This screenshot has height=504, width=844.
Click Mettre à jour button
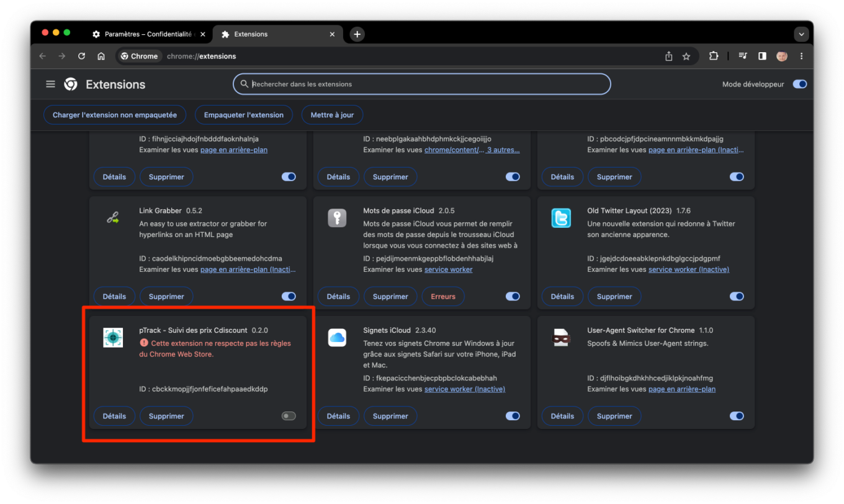click(x=332, y=115)
